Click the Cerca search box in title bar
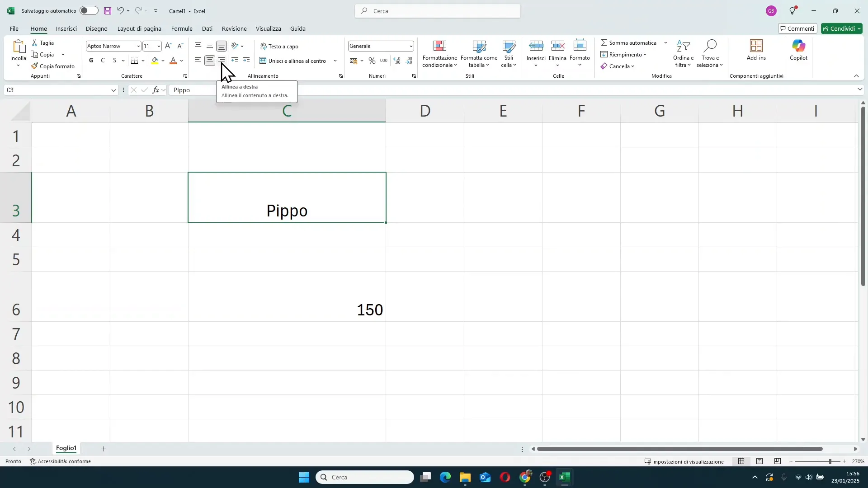 (438, 11)
